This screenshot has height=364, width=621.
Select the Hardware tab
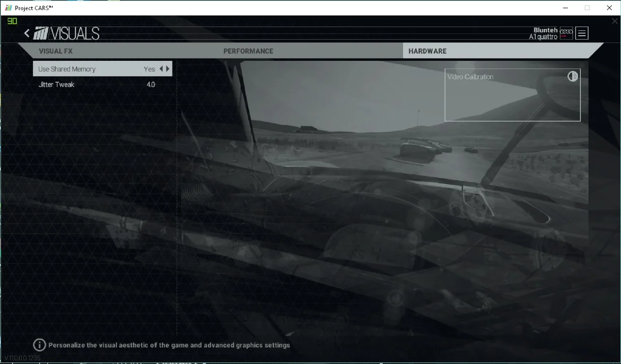tap(503, 51)
